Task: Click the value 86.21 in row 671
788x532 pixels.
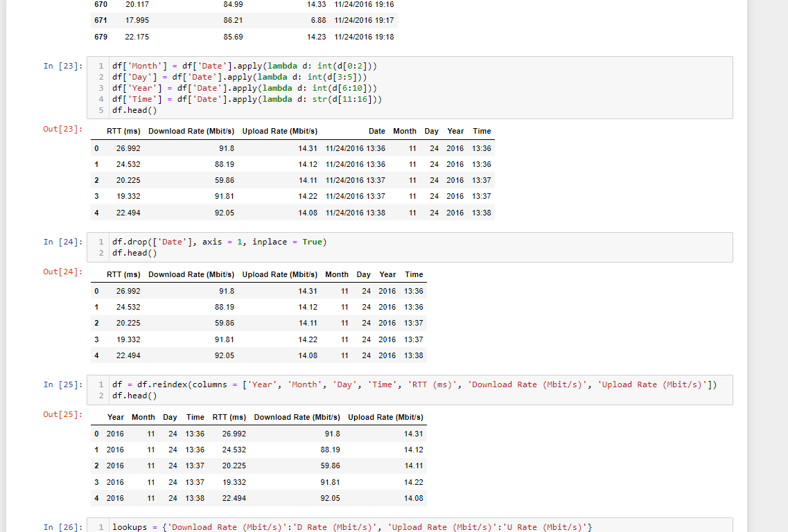Action: tap(233, 20)
